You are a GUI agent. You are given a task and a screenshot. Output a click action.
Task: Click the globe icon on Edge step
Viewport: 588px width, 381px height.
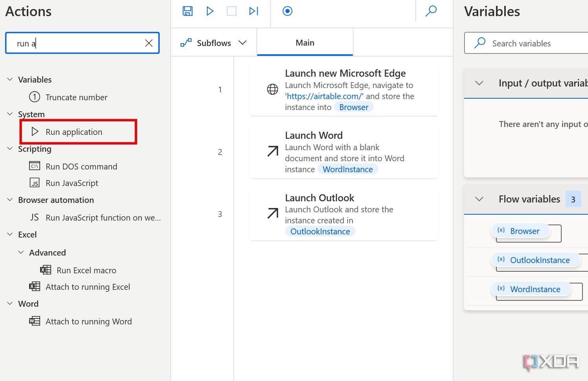click(273, 89)
